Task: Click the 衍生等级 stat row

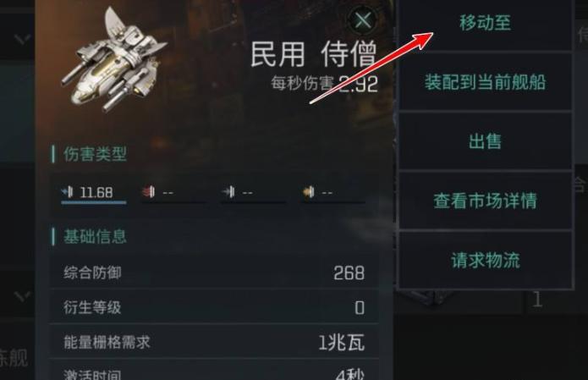Action: (x=214, y=307)
